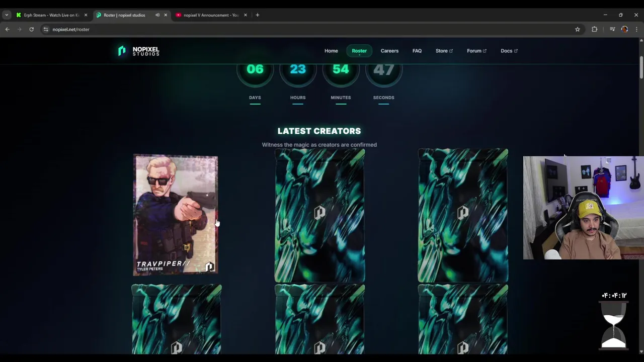Screen dimensions: 644x362
Task: Click the page vertical scrollbar thumb
Action: (641, 67)
